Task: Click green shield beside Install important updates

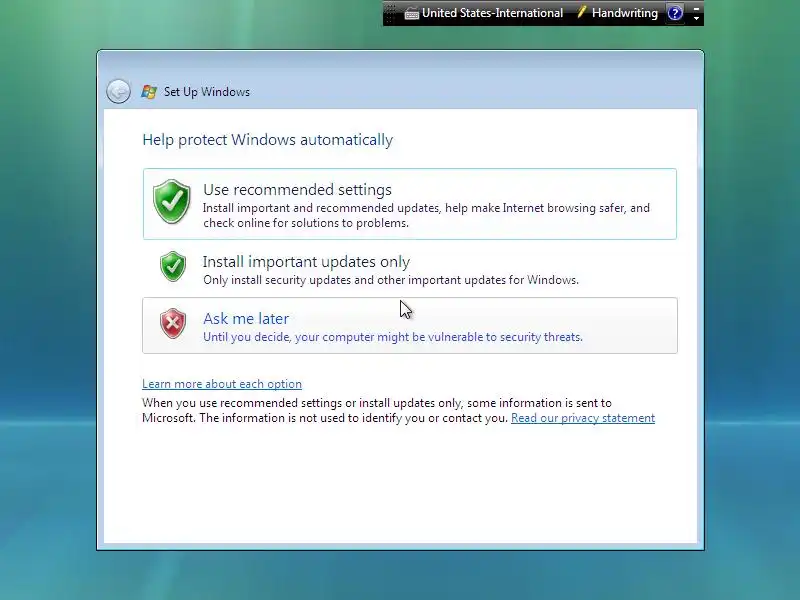Action: [x=173, y=266]
